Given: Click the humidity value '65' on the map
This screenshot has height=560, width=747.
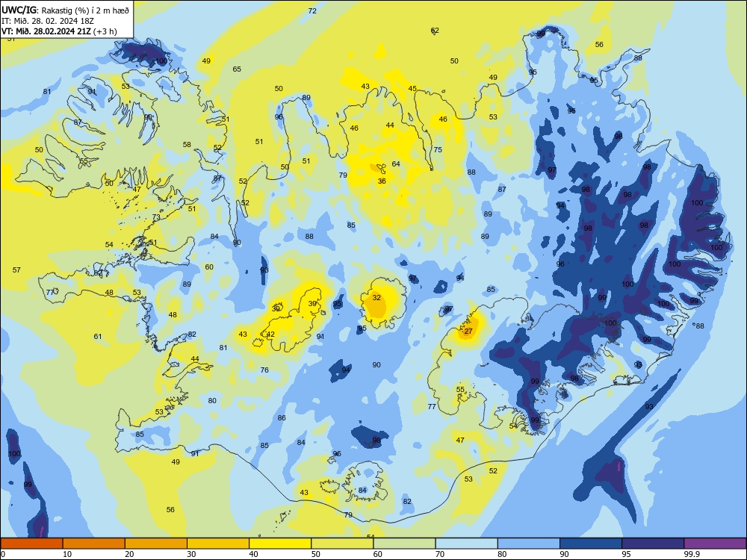Looking at the screenshot, I should (237, 69).
